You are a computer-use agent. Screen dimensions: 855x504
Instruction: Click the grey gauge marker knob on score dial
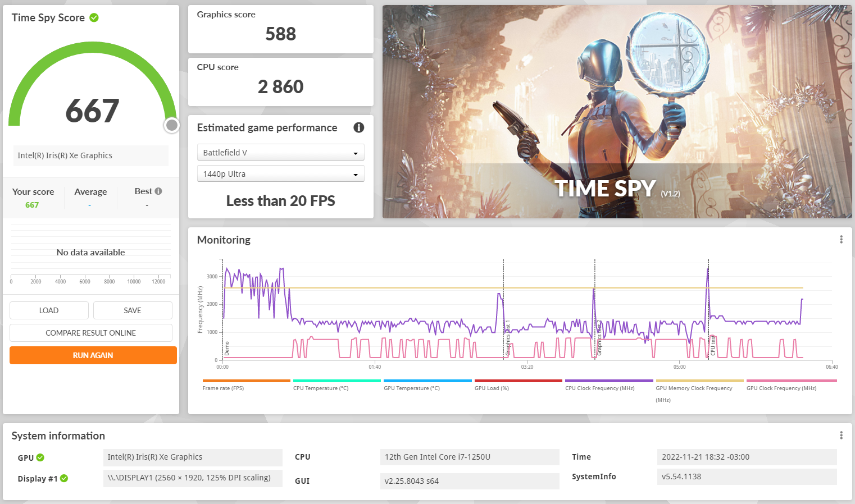[172, 125]
